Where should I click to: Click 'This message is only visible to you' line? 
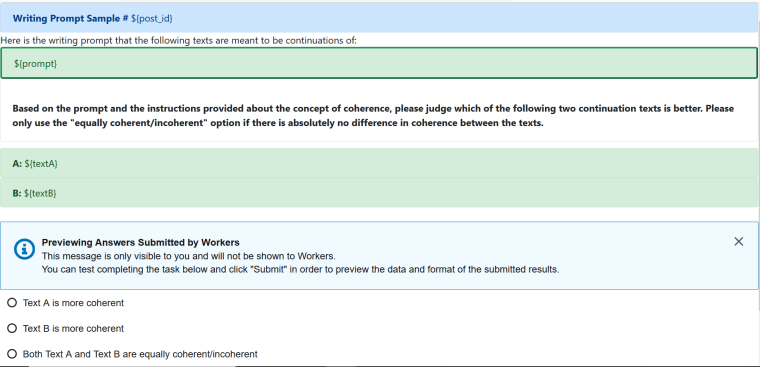(x=189, y=256)
